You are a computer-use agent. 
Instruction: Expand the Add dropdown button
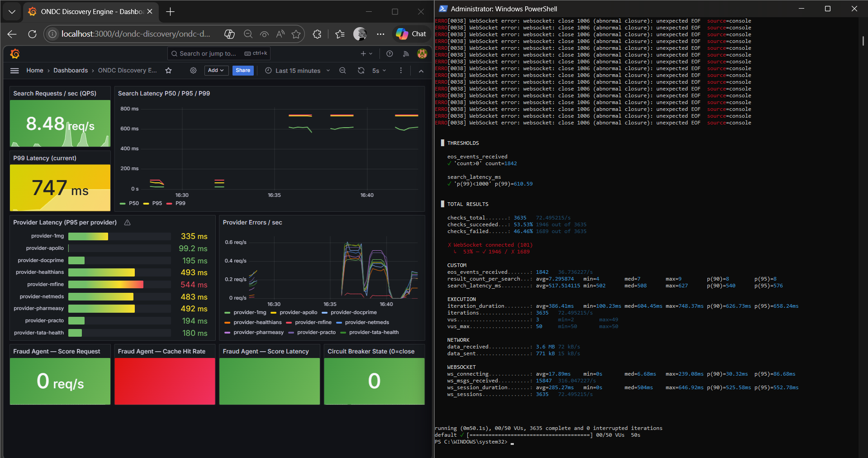click(x=216, y=70)
